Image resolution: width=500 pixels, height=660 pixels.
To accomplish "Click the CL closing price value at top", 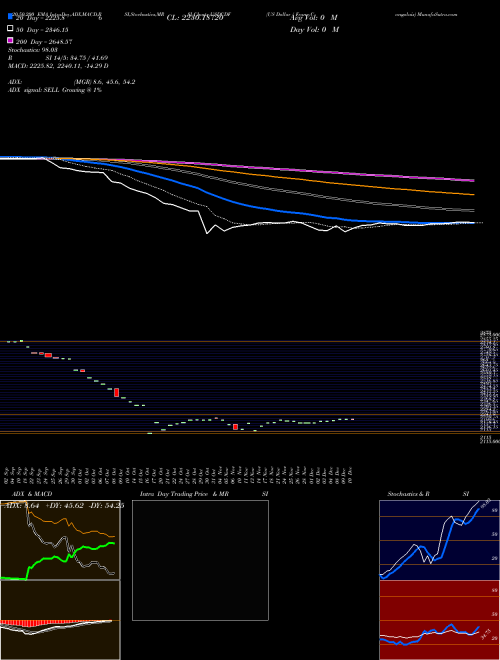I will [x=194, y=18].
